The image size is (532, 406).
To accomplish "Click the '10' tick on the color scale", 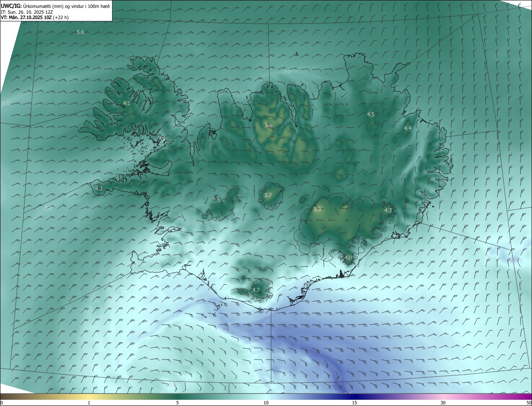I will click(x=266, y=403).
